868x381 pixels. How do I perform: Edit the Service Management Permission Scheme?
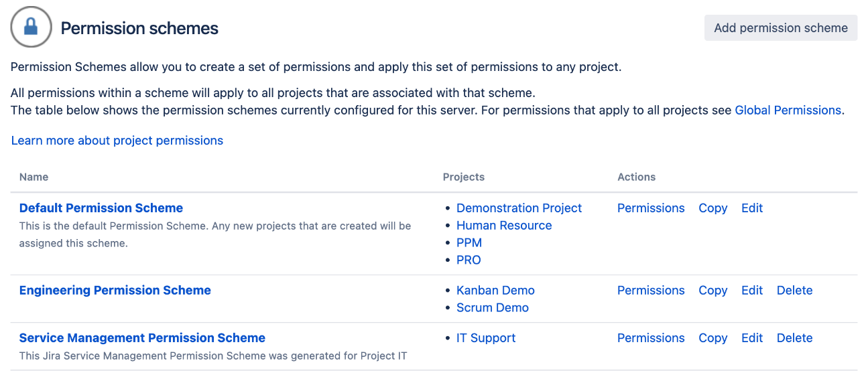(x=752, y=338)
